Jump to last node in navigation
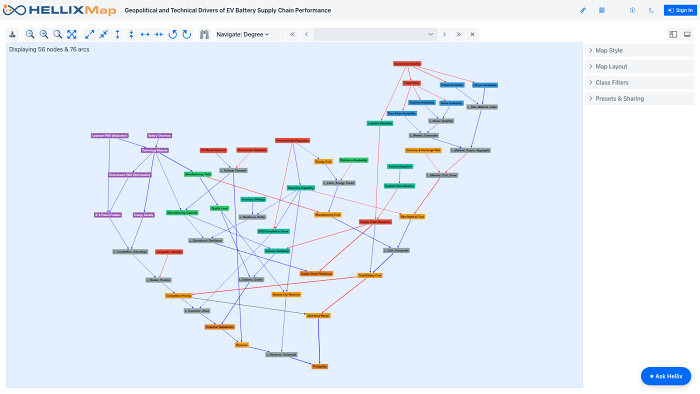Screen dimensions: 700x394 pos(458,34)
